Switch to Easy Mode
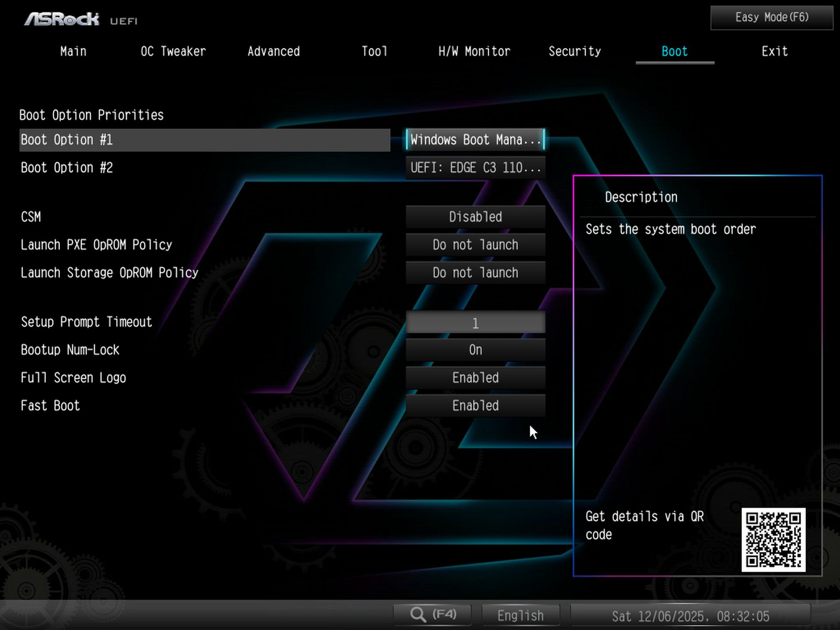 pyautogui.click(x=770, y=17)
